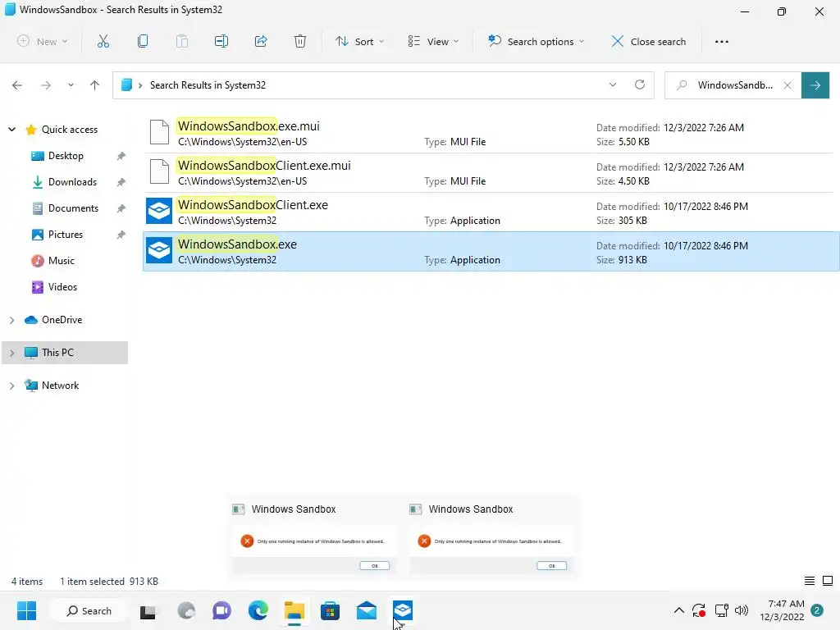This screenshot has height=630, width=840.
Task: Show hidden system tray icons
Action: (x=678, y=610)
